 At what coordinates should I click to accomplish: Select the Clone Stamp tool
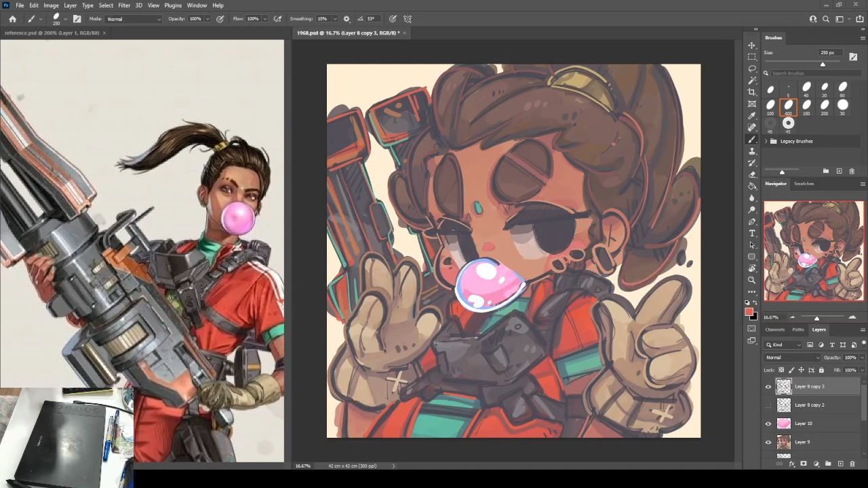751,151
